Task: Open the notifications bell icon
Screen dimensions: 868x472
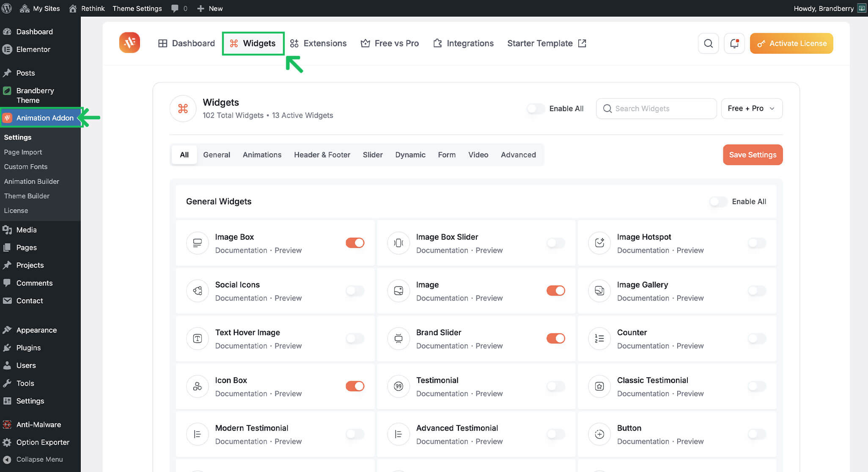Action: click(x=734, y=43)
